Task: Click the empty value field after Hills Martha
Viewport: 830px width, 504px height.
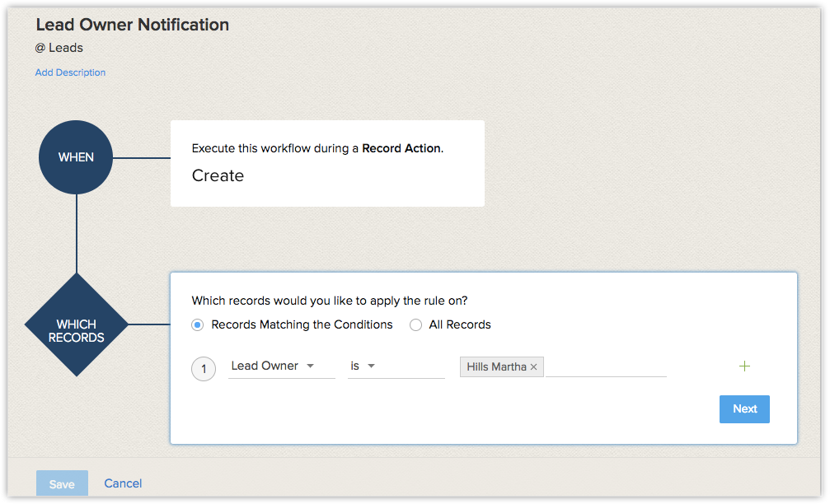Action: pyautogui.click(x=606, y=367)
